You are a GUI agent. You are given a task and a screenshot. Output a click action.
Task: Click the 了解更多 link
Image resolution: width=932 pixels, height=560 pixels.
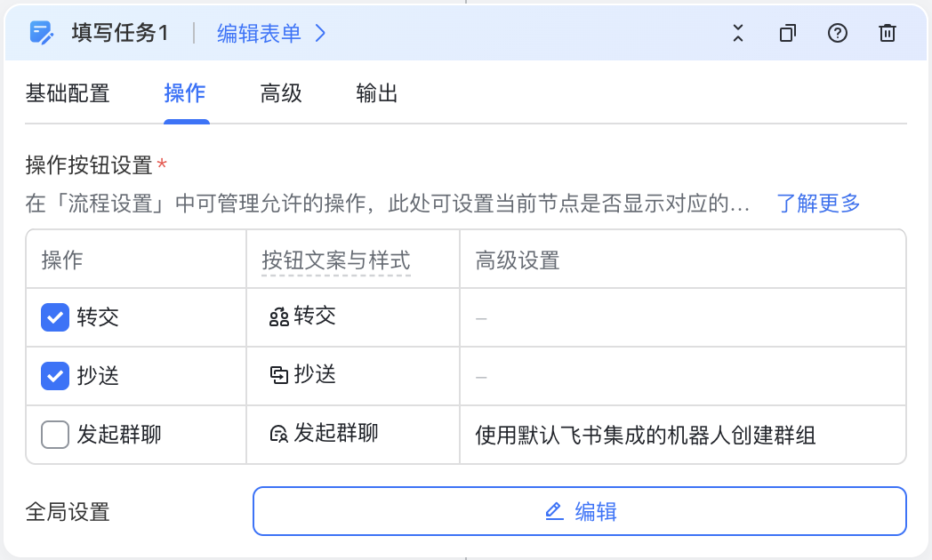(x=818, y=203)
